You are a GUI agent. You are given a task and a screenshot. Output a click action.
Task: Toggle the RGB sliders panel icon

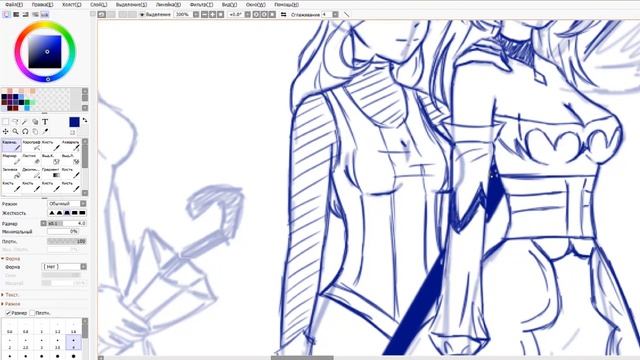click(16, 14)
